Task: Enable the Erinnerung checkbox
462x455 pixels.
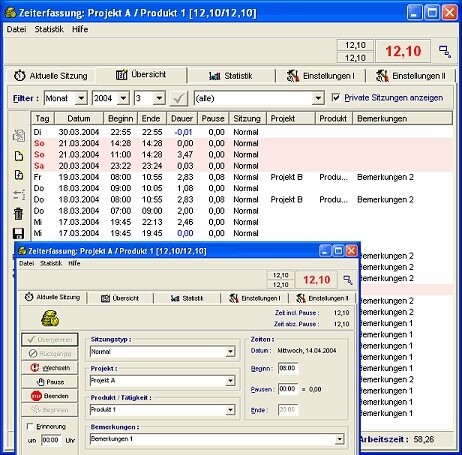Action: [30, 426]
